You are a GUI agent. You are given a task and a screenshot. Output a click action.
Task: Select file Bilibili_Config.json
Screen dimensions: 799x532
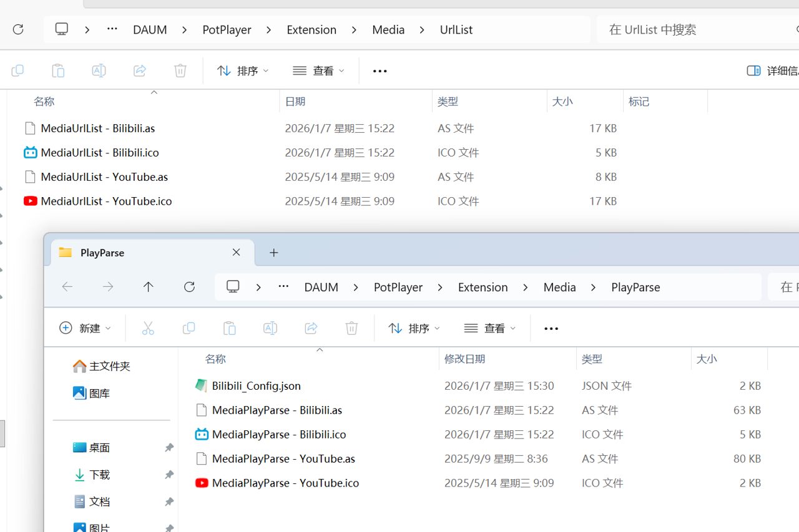pyautogui.click(x=256, y=385)
